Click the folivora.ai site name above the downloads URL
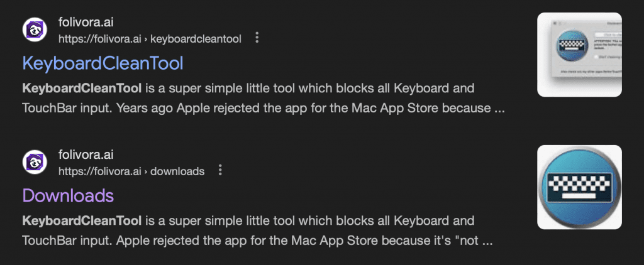 (86, 154)
